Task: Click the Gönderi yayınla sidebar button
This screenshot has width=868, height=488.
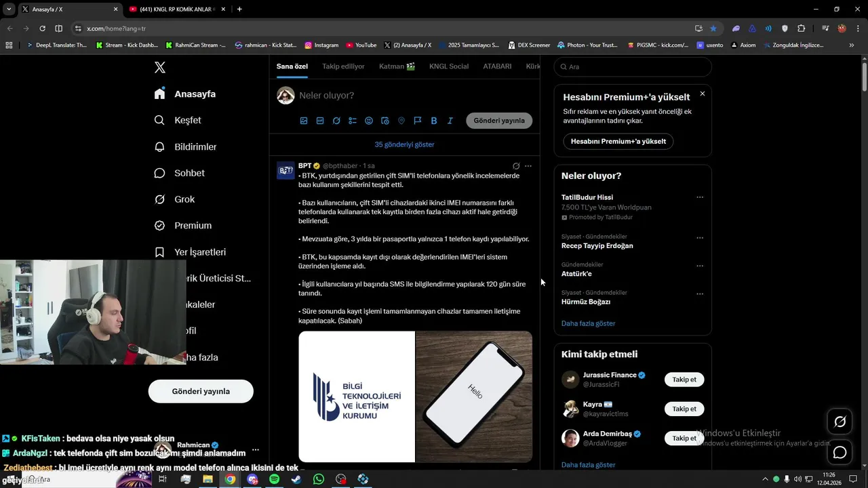Action: (201, 391)
